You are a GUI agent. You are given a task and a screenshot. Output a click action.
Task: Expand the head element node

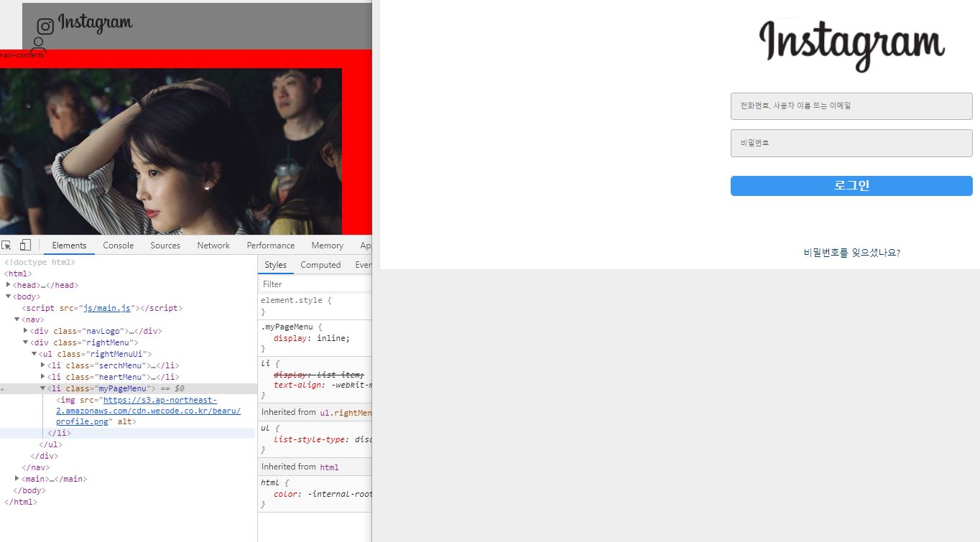click(8, 285)
